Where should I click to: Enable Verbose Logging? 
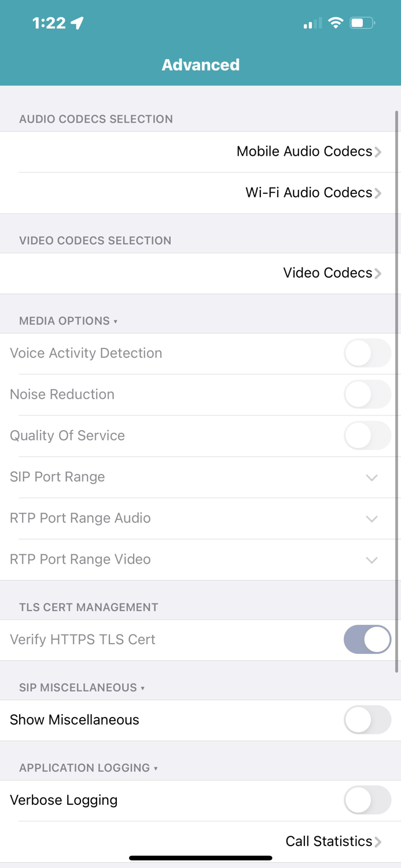coord(367,800)
